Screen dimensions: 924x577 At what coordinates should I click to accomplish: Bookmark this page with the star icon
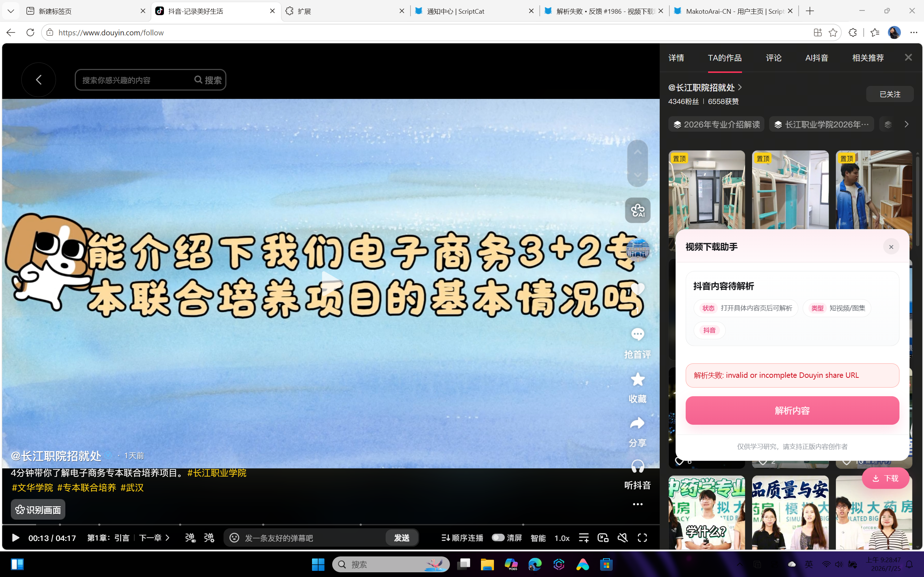pos(833,32)
